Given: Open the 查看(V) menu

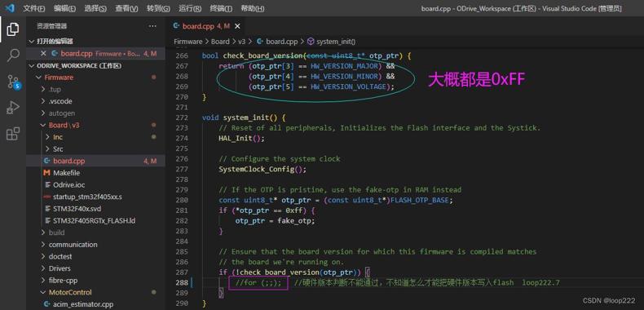Looking at the screenshot, I should point(126,8).
